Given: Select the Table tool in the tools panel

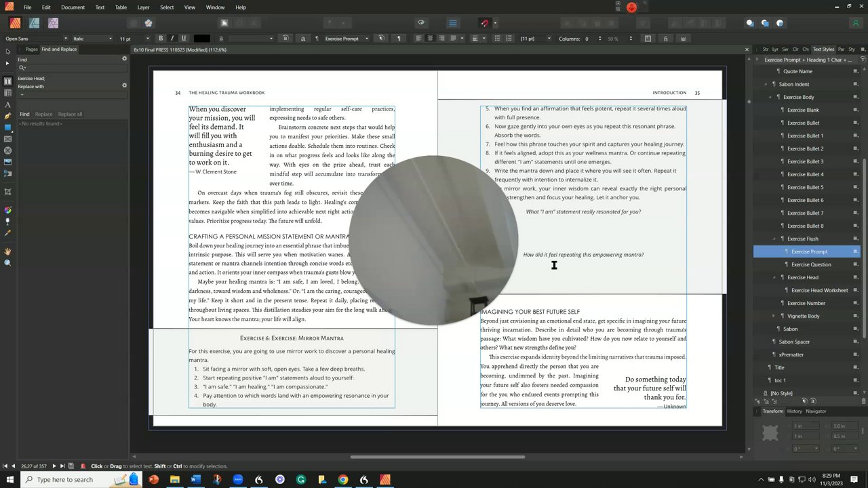Looking at the screenshot, I should (x=7, y=93).
